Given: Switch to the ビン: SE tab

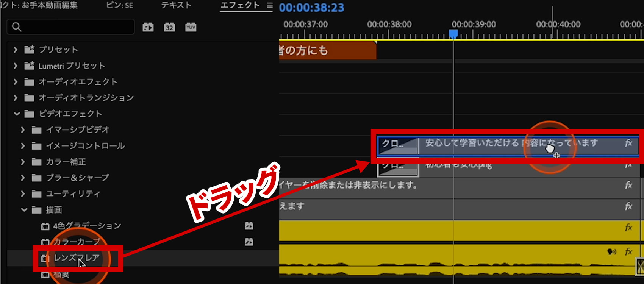Looking at the screenshot, I should pos(120,6).
